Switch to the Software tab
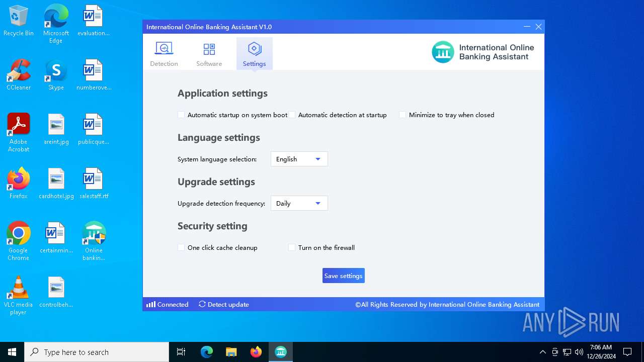This screenshot has height=362, width=644. [x=209, y=54]
